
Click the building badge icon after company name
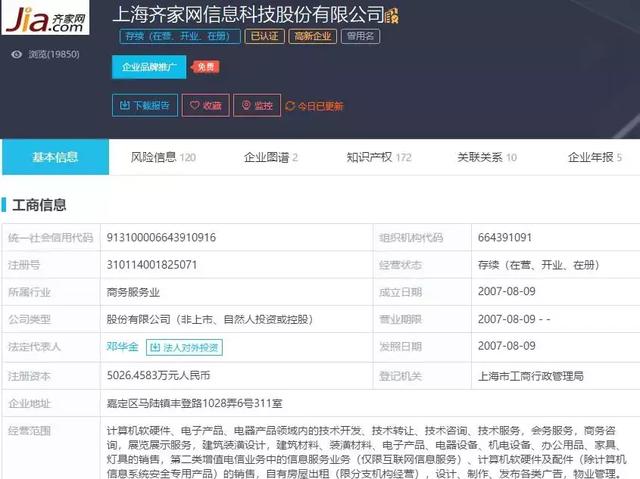pyautogui.click(x=391, y=16)
